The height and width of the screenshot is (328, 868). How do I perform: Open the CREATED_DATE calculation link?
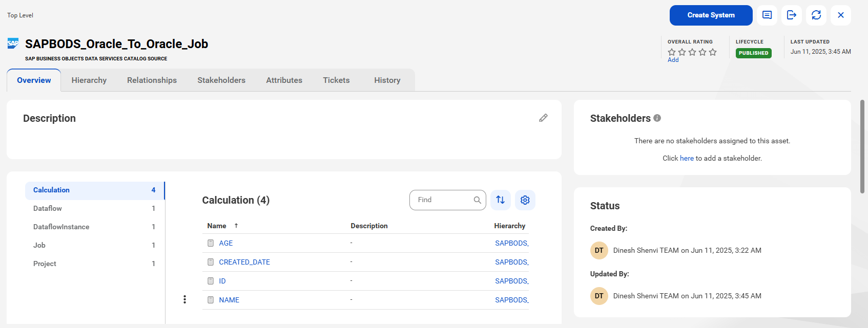point(244,262)
